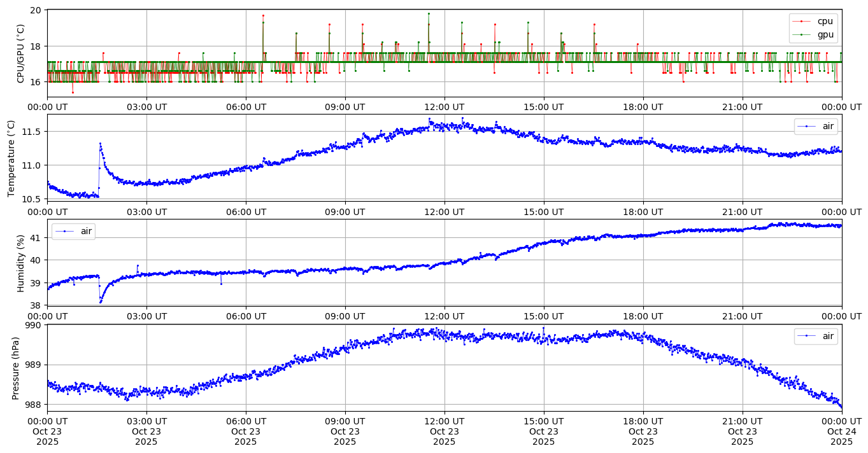
Task: Click the 12:00 UT tick below Pressure plot
Action: click(445, 421)
